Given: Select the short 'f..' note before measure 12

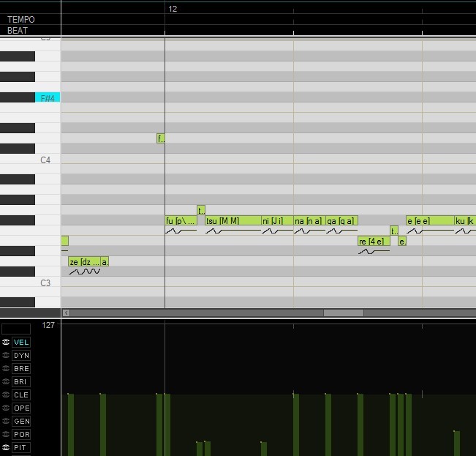Looking at the screenshot, I should coord(161,138).
